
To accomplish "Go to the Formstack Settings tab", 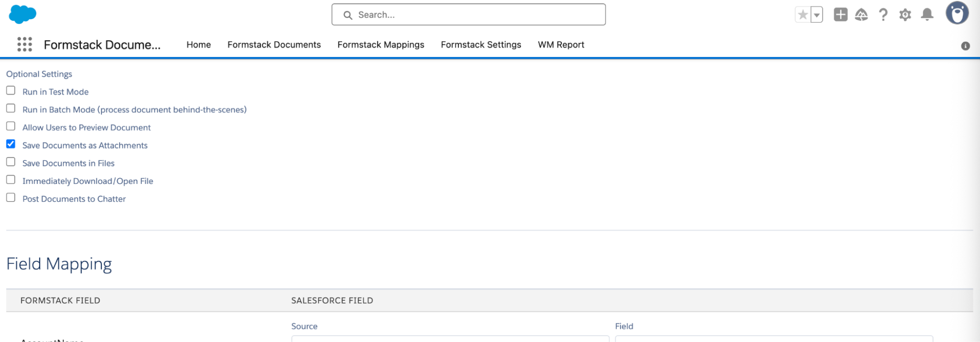I will (480, 45).
